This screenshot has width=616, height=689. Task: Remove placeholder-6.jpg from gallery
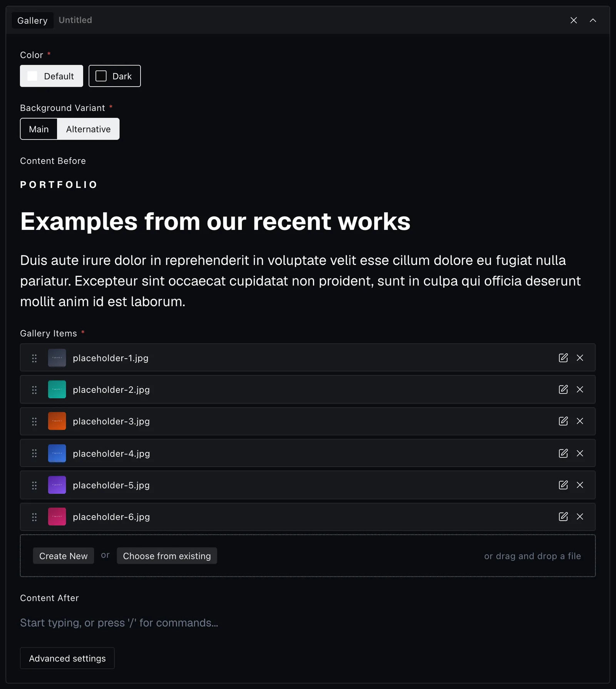coord(580,516)
